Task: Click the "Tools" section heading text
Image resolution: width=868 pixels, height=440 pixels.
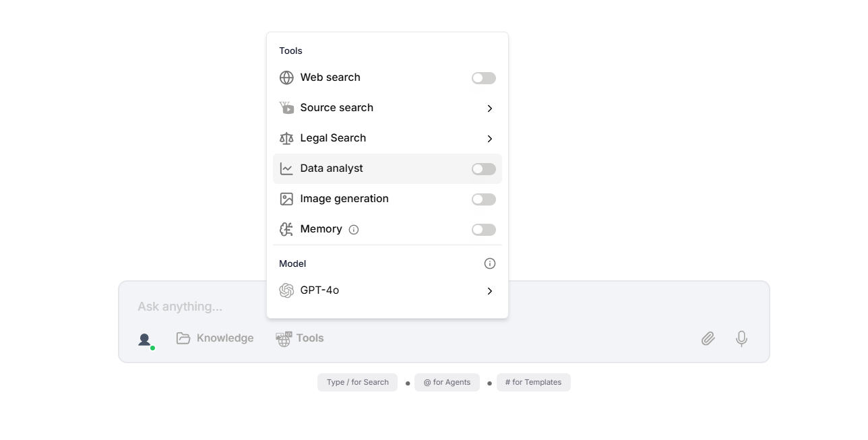Action: click(290, 51)
